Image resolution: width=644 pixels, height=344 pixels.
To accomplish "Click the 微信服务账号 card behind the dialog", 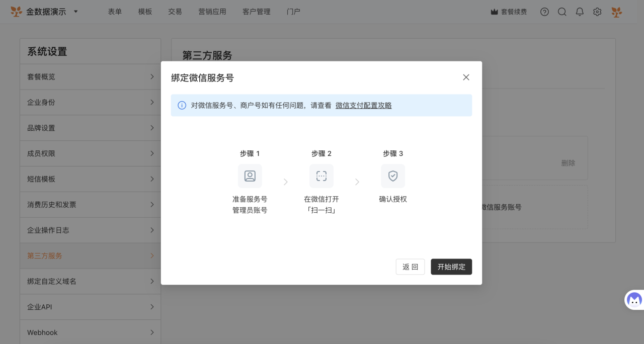I will tap(535, 207).
